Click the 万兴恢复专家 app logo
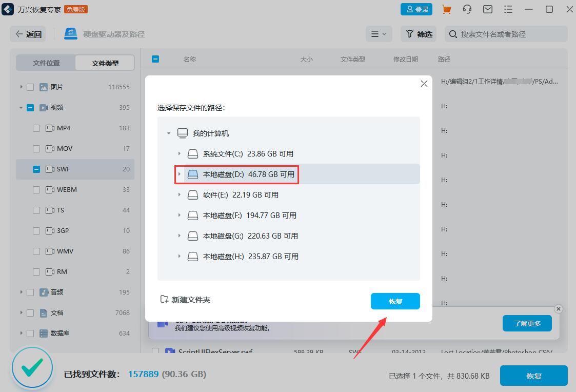Screen dimensions: 576x392 (7, 9)
